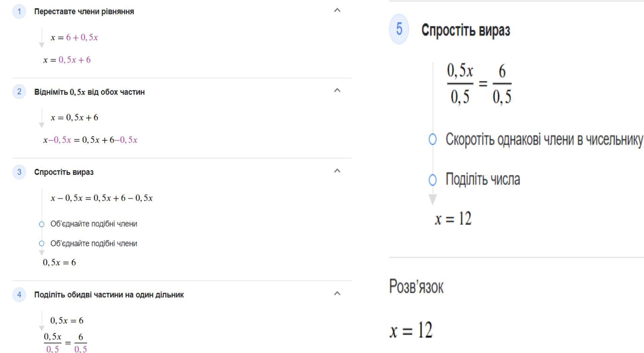Viewport: 644px width, 353px height.
Task: Collapse step 4 using its chevron arrow
Action: [337, 294]
